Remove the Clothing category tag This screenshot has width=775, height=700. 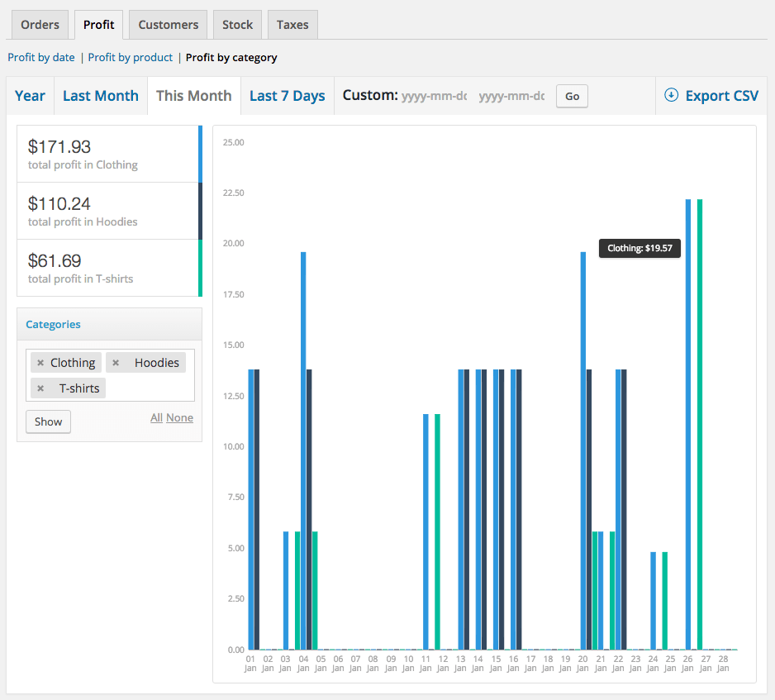coord(40,363)
